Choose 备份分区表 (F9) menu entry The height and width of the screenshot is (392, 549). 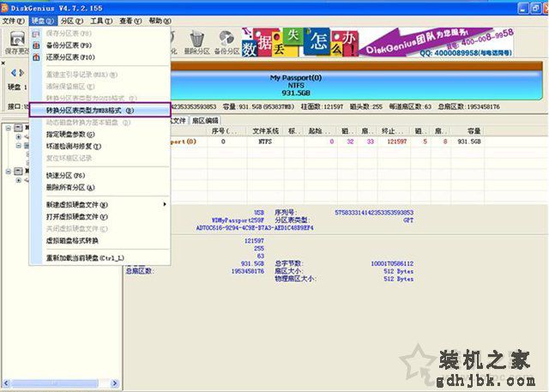(x=100, y=45)
